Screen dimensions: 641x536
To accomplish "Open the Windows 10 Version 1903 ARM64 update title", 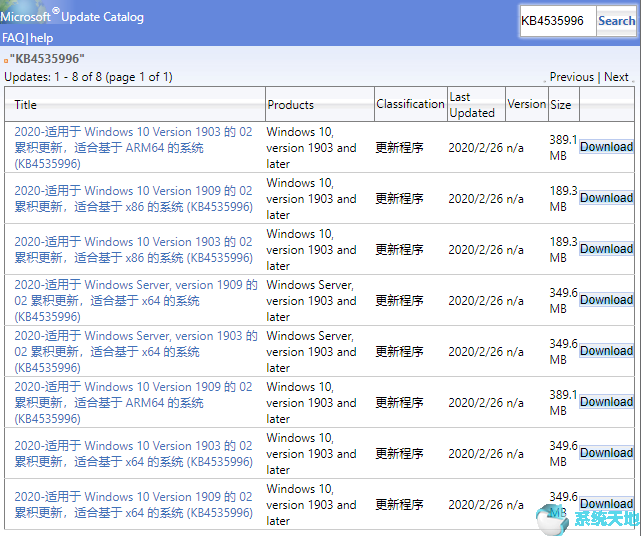I will (133, 148).
